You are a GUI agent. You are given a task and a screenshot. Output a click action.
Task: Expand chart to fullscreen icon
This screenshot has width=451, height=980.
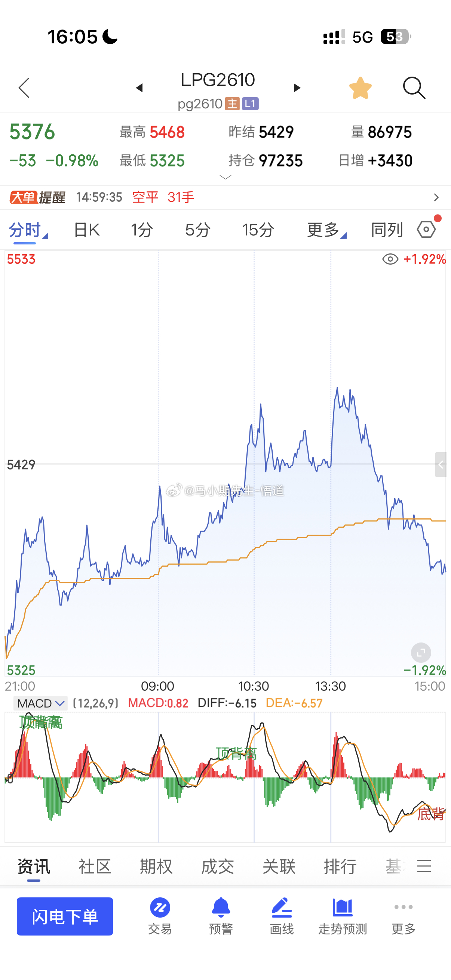tap(421, 653)
